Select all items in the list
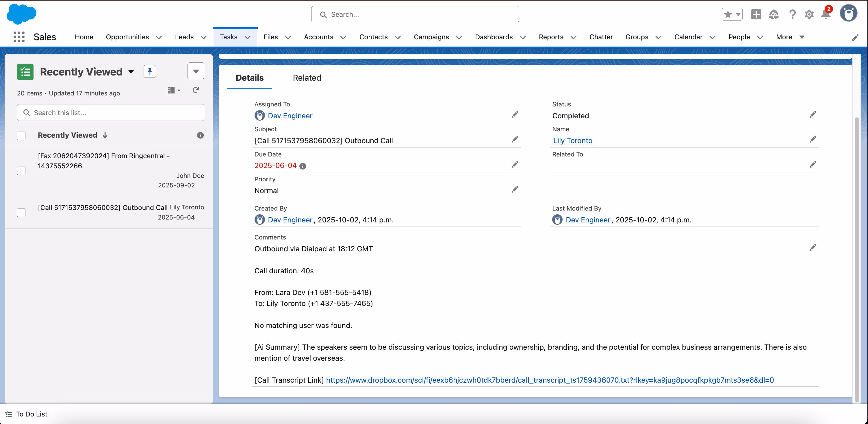This screenshot has width=868, height=424. tap(21, 135)
